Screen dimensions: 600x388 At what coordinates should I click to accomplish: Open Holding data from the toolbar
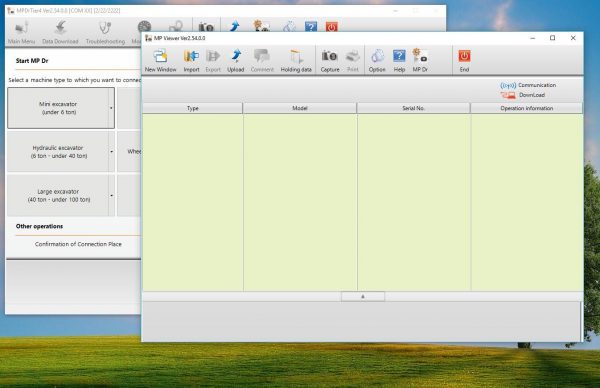point(296,60)
